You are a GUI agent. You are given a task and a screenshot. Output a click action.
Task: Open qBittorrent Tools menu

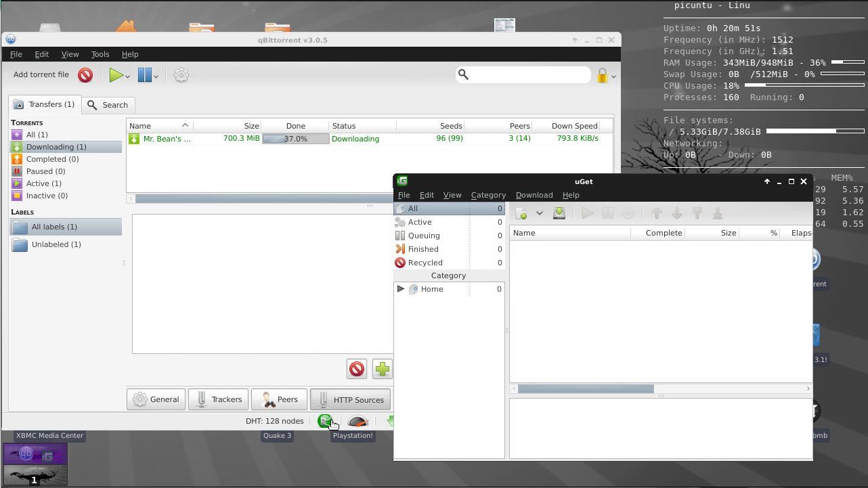100,54
